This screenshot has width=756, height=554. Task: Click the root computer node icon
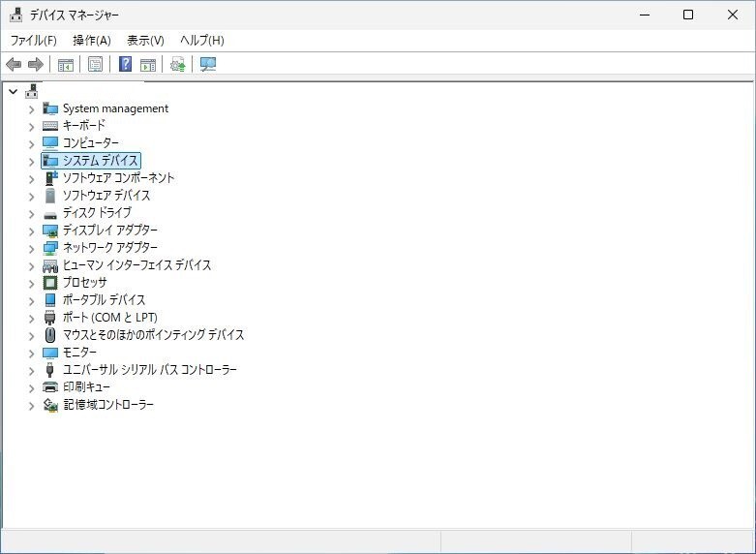(32, 91)
